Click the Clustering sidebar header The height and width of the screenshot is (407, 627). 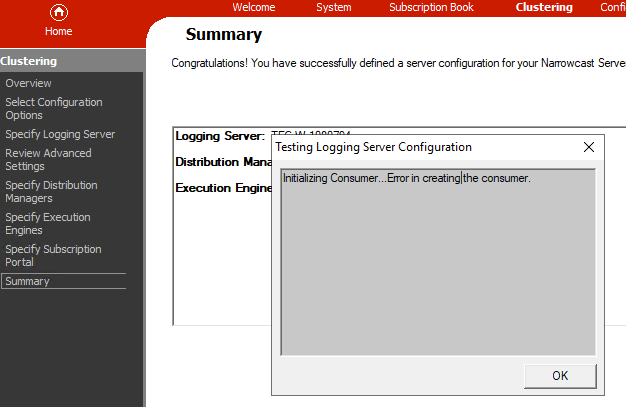pyautogui.click(x=29, y=61)
